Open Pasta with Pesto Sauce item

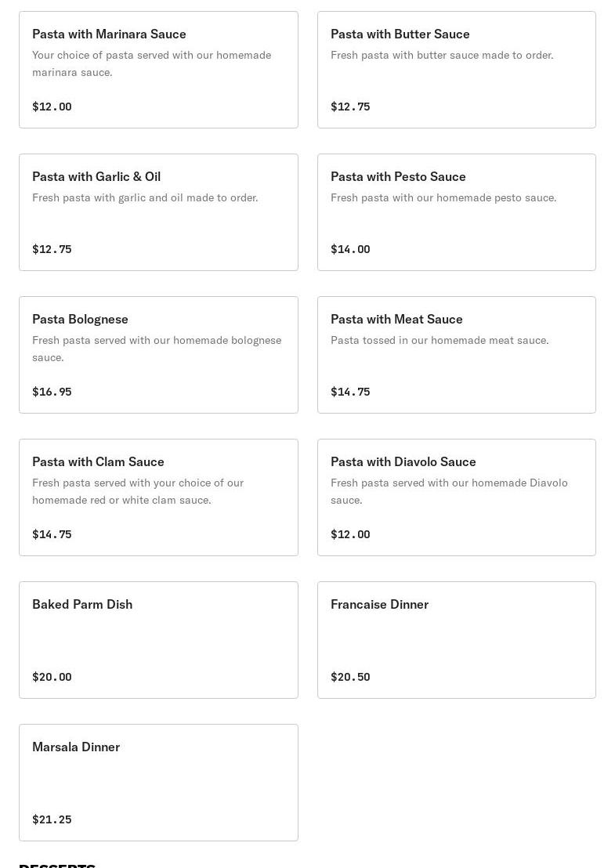pyautogui.click(x=457, y=212)
